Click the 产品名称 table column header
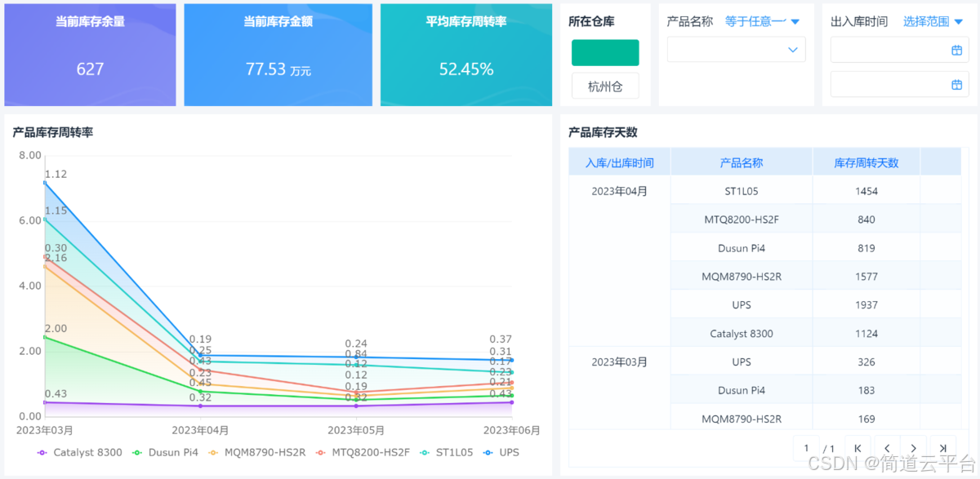Image resolution: width=980 pixels, height=479 pixels. pos(742,162)
